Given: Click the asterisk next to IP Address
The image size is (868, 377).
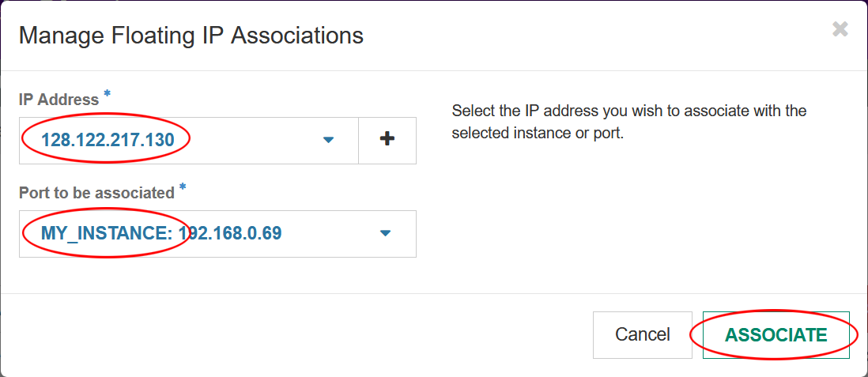Looking at the screenshot, I should [x=107, y=95].
